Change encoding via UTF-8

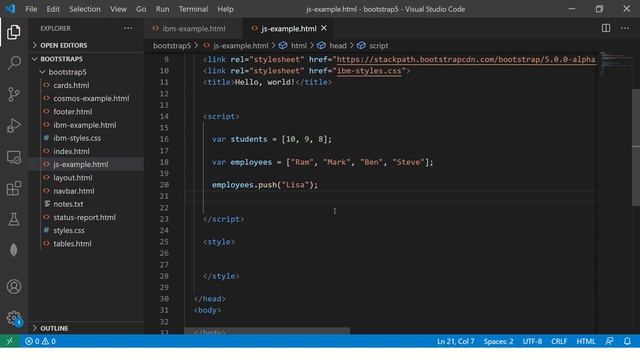click(532, 341)
